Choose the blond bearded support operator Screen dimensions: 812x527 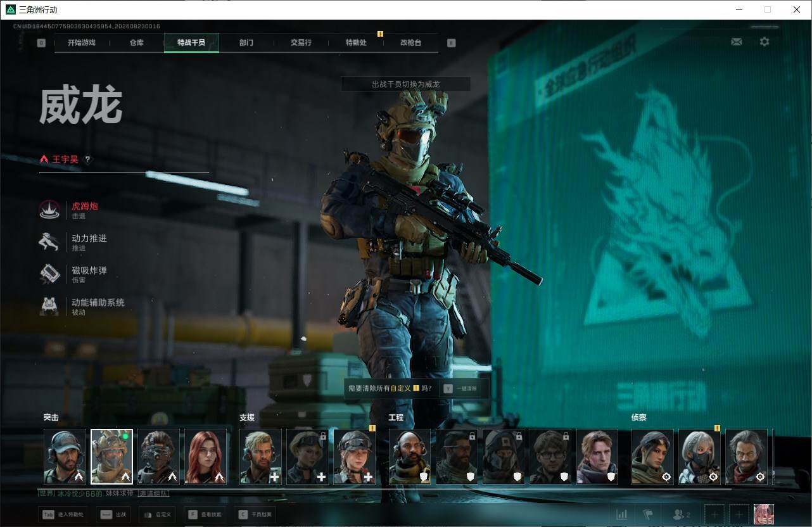point(260,457)
